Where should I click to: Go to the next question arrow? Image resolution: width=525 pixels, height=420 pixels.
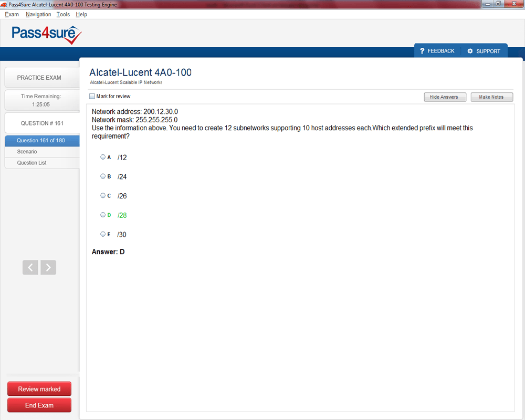pos(48,267)
